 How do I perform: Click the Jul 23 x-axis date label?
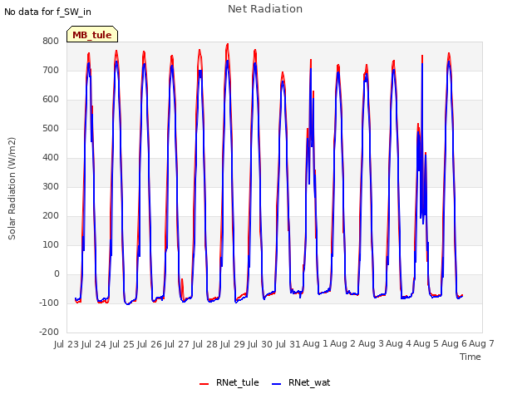click(x=66, y=344)
